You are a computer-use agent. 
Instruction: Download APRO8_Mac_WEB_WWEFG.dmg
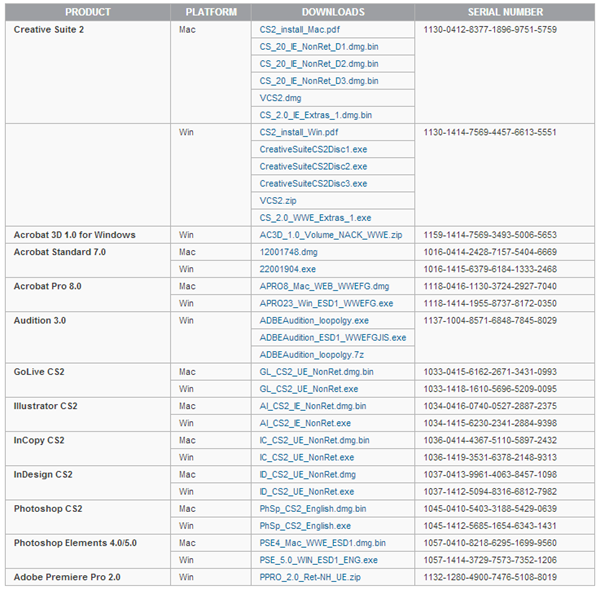tap(324, 286)
